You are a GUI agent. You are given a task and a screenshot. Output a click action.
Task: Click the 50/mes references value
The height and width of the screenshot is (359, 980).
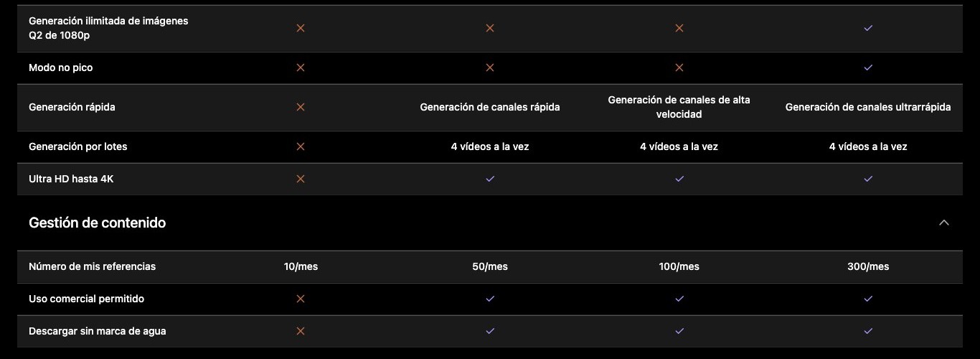click(x=490, y=266)
